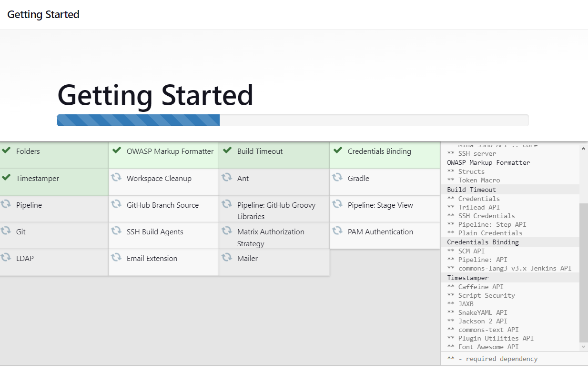
Task: Click the pending sync icon beside Ant
Action: tap(227, 178)
